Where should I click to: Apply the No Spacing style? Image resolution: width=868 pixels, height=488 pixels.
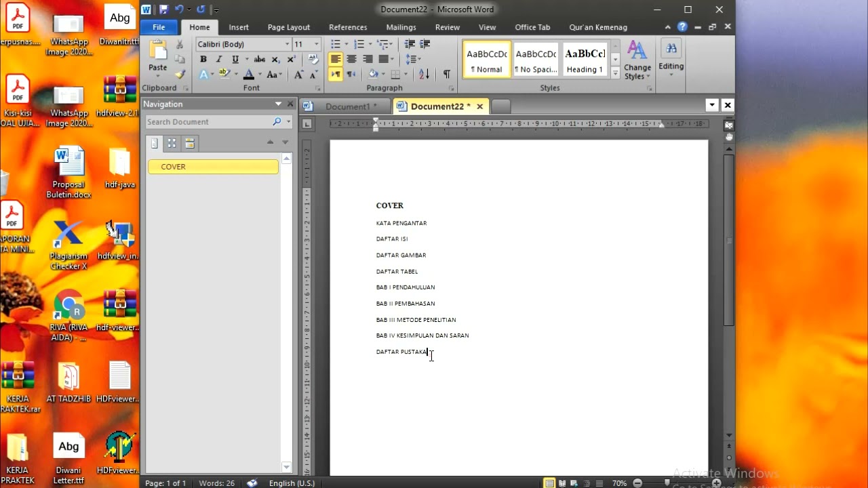click(x=536, y=60)
